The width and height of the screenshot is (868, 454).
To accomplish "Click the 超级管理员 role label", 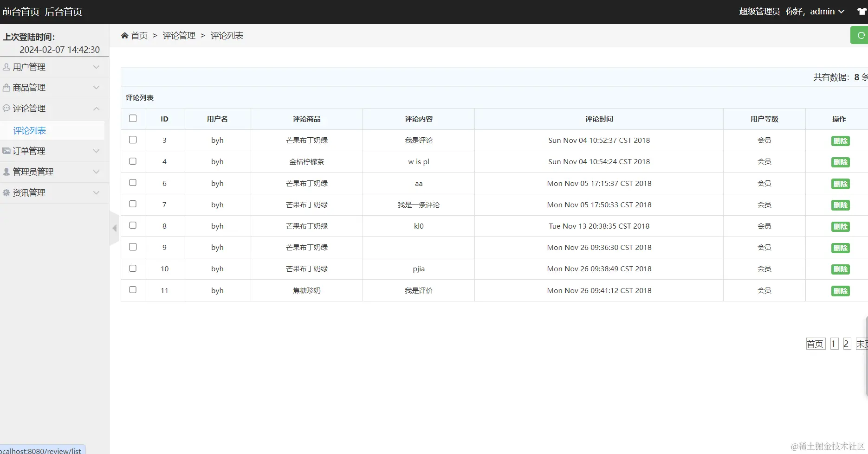I will click(x=759, y=12).
